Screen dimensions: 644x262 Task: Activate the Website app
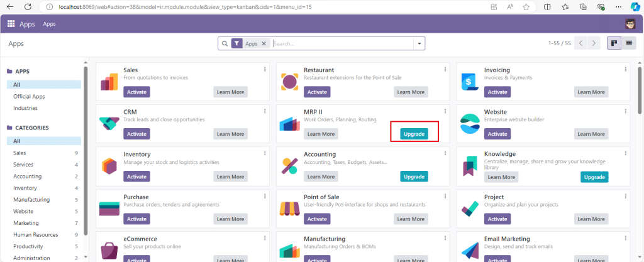[x=497, y=134]
